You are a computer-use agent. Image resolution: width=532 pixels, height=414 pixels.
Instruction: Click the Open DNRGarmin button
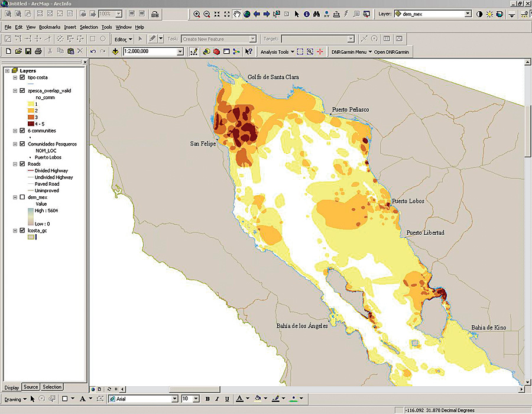click(x=392, y=51)
